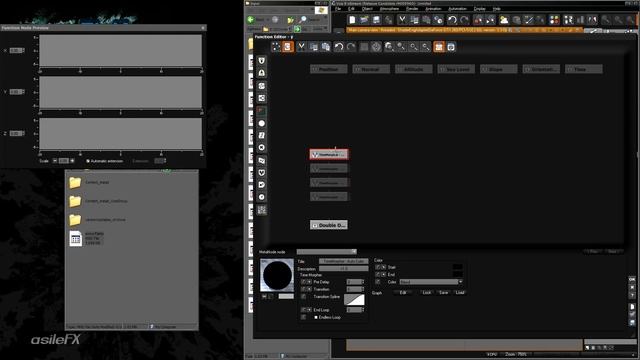This screenshot has width=640, height=360.
Task: Click the green back arrow in file browser window
Action: tap(251, 19)
